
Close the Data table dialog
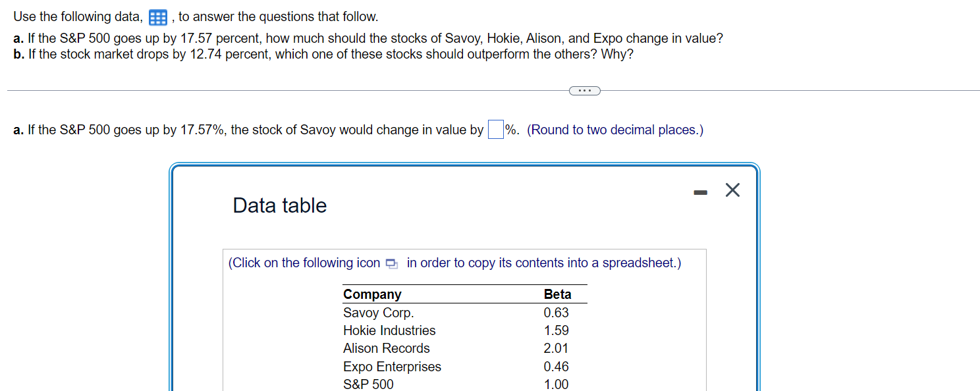click(x=732, y=191)
